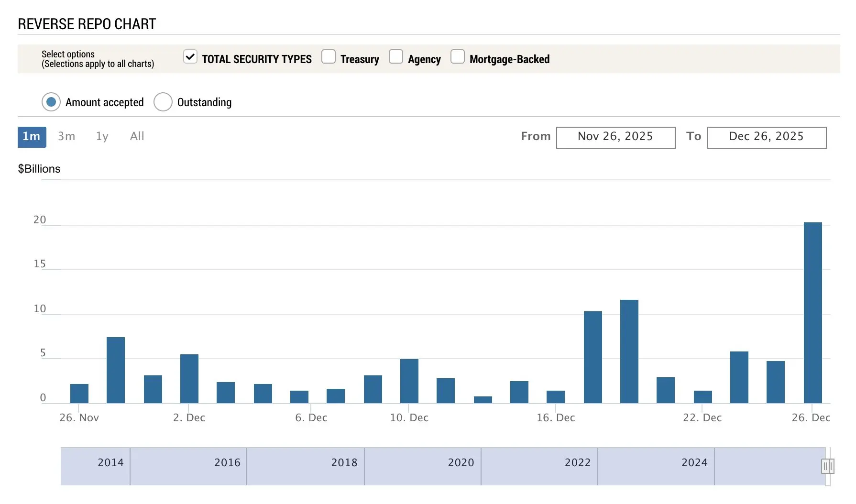Switch to the 1m time range
This screenshot has width=856, height=504.
[32, 137]
